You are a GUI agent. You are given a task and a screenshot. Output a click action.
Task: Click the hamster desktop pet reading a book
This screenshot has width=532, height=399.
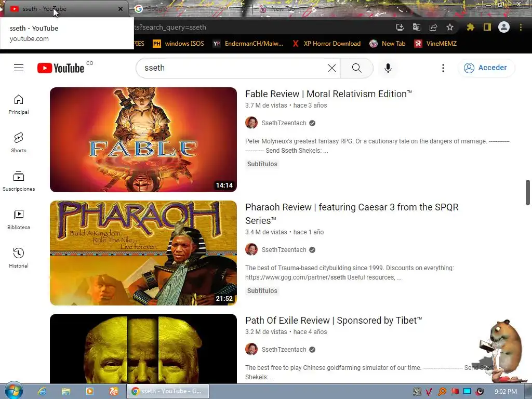click(502, 351)
